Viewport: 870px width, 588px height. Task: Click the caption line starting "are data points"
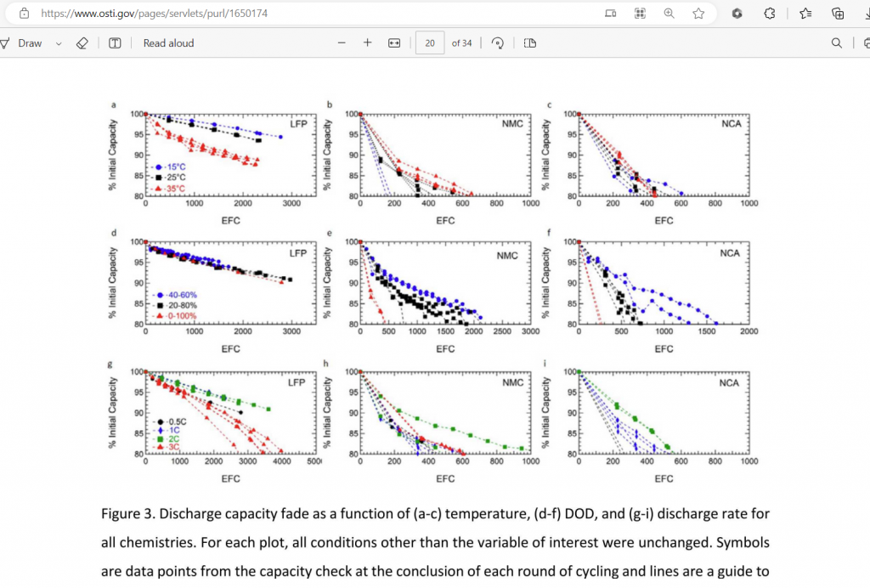[435, 571]
